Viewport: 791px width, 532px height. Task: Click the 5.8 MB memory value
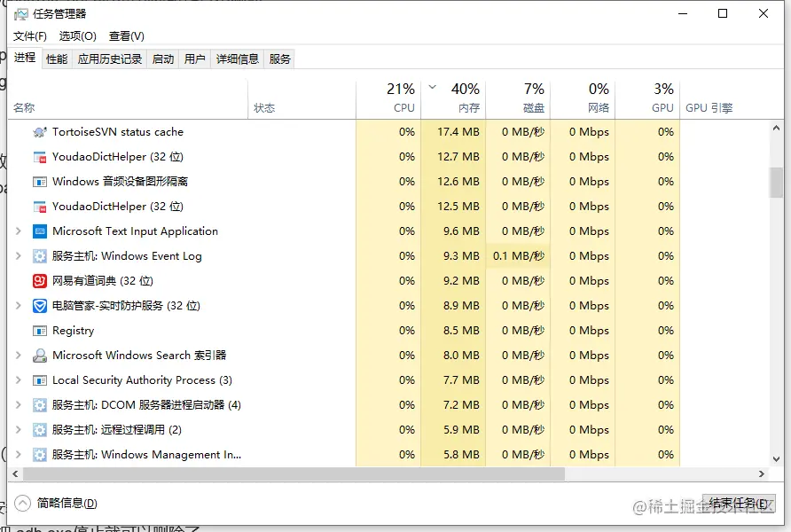[x=462, y=455]
